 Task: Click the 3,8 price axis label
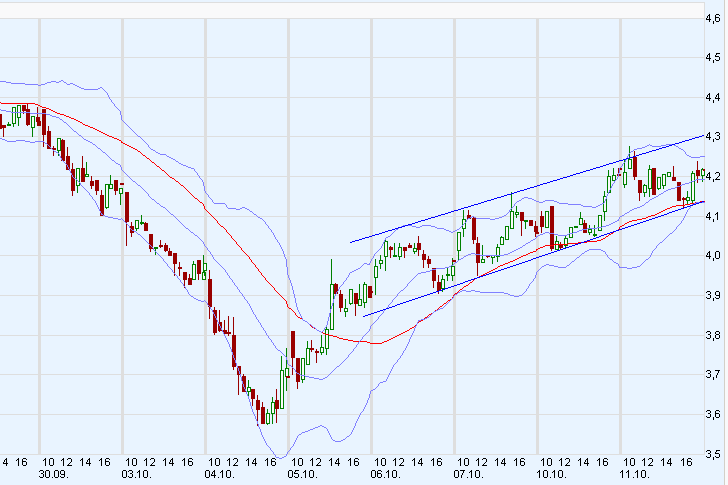713,335
